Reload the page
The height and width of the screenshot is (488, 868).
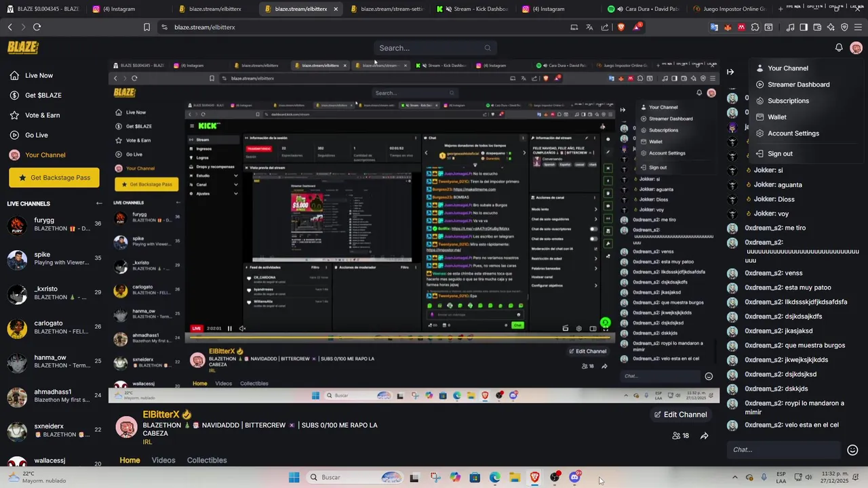(x=37, y=27)
